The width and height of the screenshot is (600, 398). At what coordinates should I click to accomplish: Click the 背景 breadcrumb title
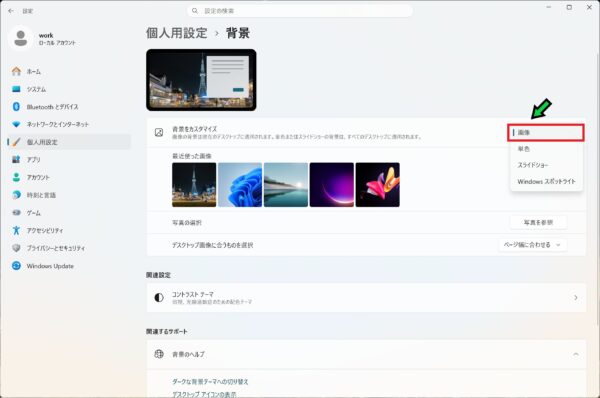238,33
